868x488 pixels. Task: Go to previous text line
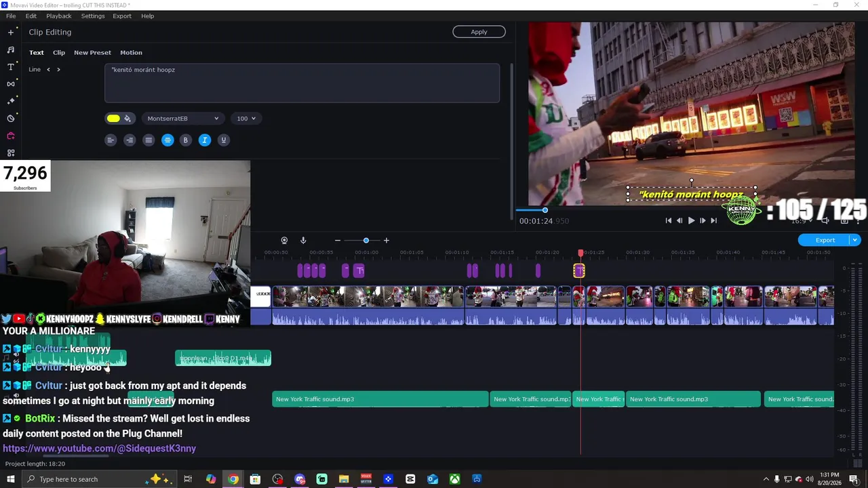tap(48, 69)
